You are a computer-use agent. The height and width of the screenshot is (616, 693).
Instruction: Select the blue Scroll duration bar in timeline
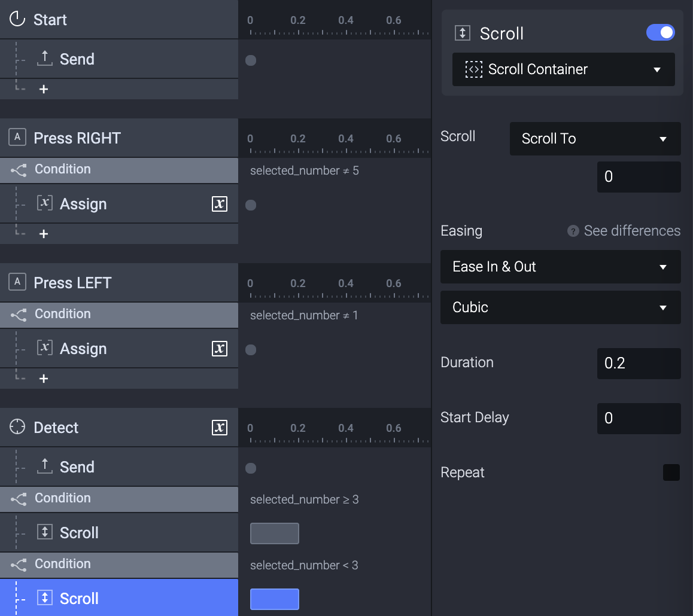point(275,599)
